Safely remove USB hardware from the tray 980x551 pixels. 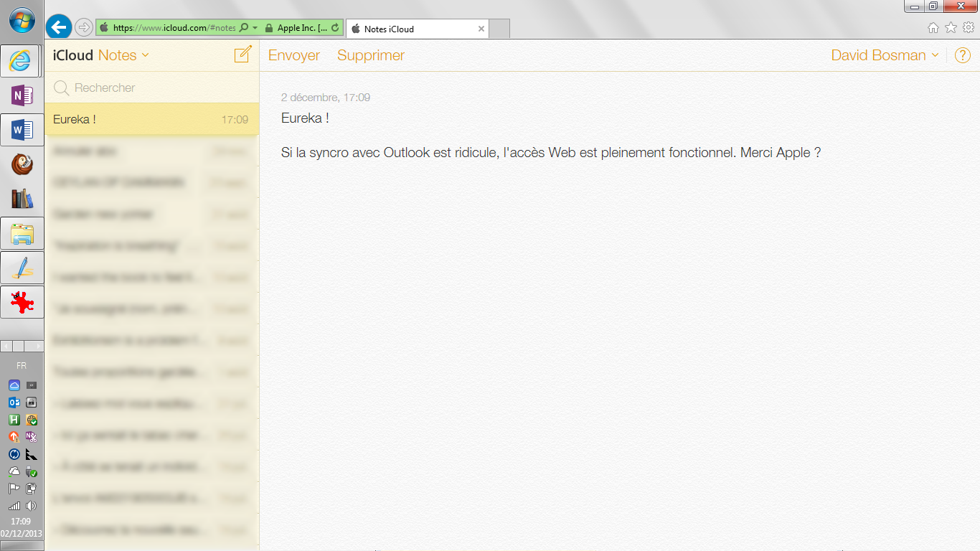tap(31, 472)
